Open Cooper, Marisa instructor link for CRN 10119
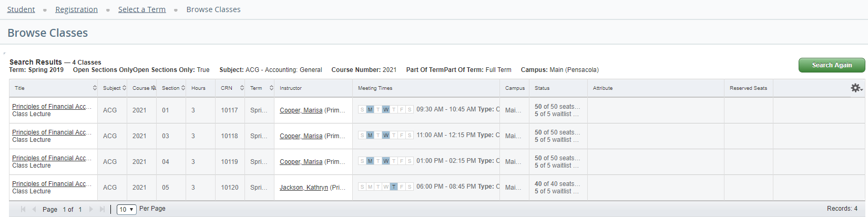 pyautogui.click(x=301, y=162)
